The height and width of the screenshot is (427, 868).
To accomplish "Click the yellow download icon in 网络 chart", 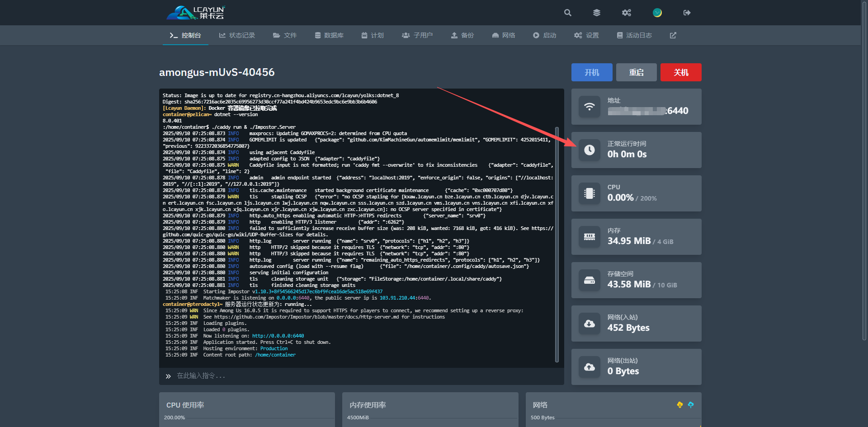I will point(679,405).
